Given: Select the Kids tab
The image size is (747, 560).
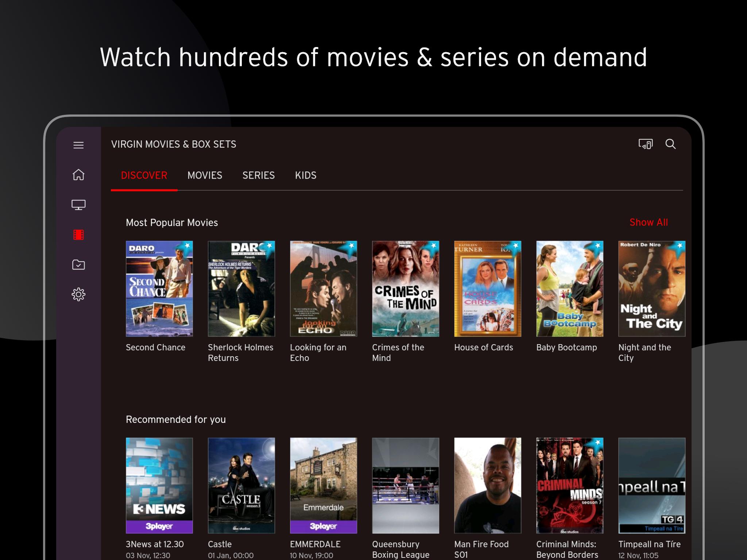Looking at the screenshot, I should pyautogui.click(x=306, y=175).
